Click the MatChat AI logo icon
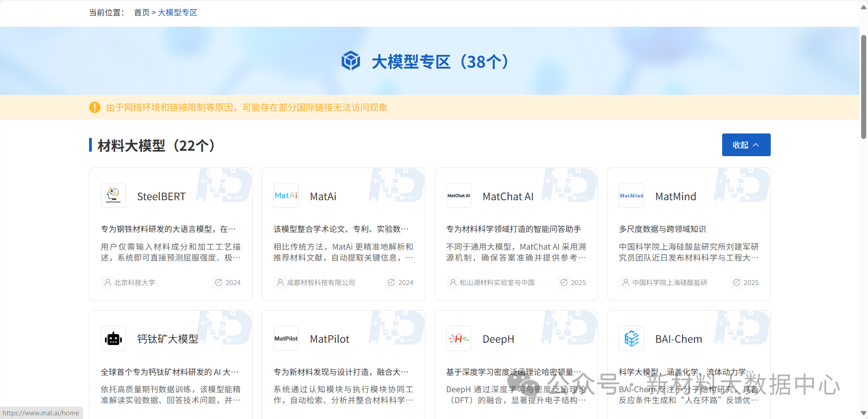 [459, 196]
